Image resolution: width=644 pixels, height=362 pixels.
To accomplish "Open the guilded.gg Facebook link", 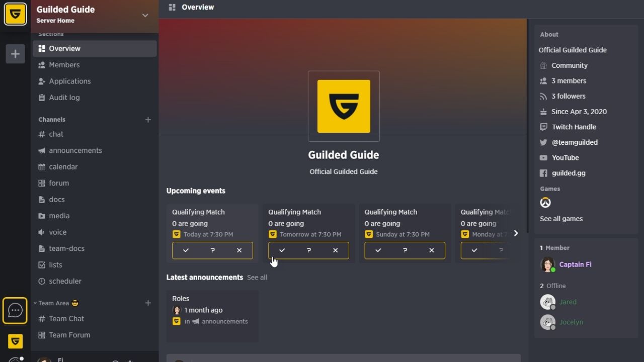I will point(569,173).
